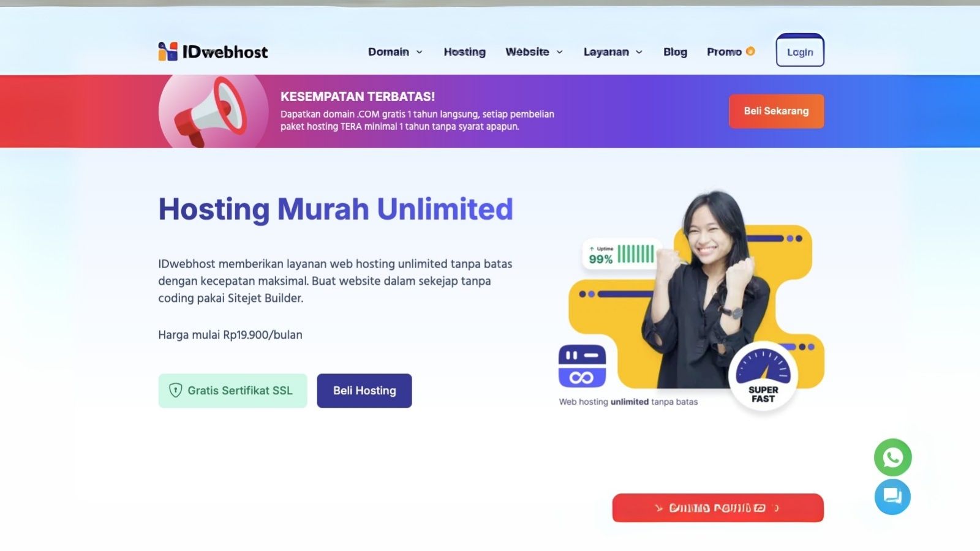Viewport: 980px width, 551px height.
Task: Click the red banner at bottom right
Action: [x=718, y=508]
